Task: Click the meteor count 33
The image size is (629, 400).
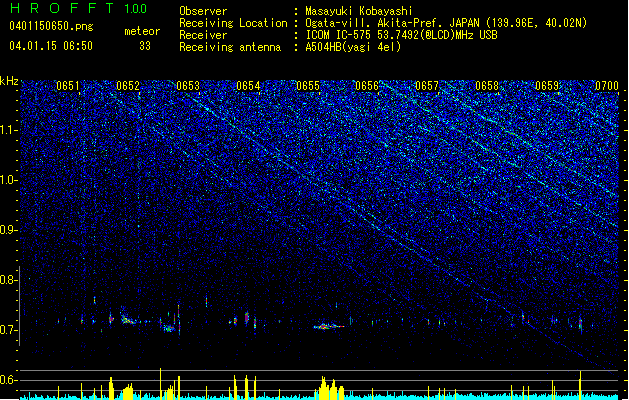Action: click(145, 46)
